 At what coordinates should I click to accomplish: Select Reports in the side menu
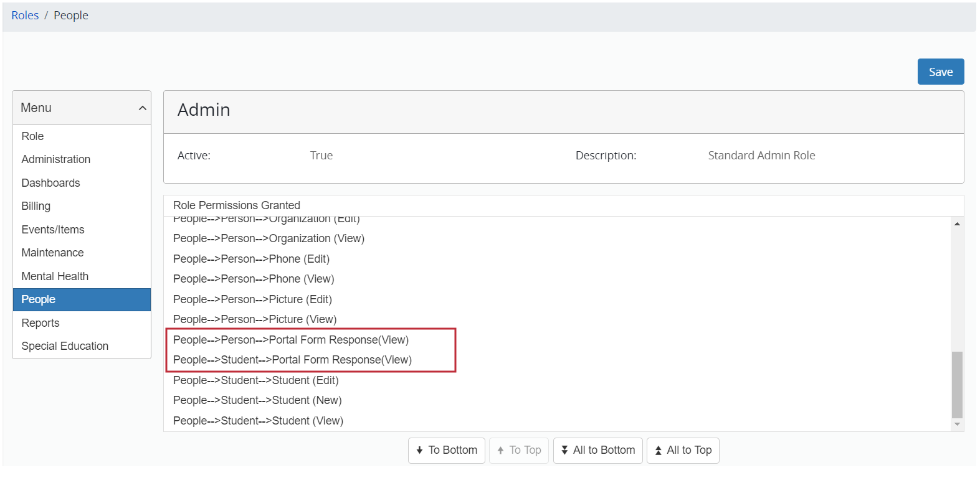(x=40, y=323)
